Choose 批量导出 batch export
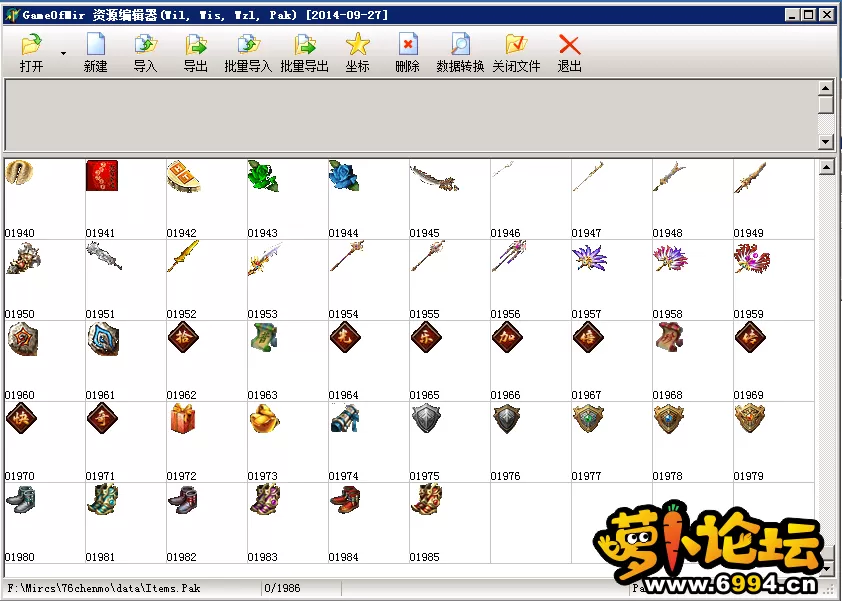The height and width of the screenshot is (601, 842). (x=304, y=52)
